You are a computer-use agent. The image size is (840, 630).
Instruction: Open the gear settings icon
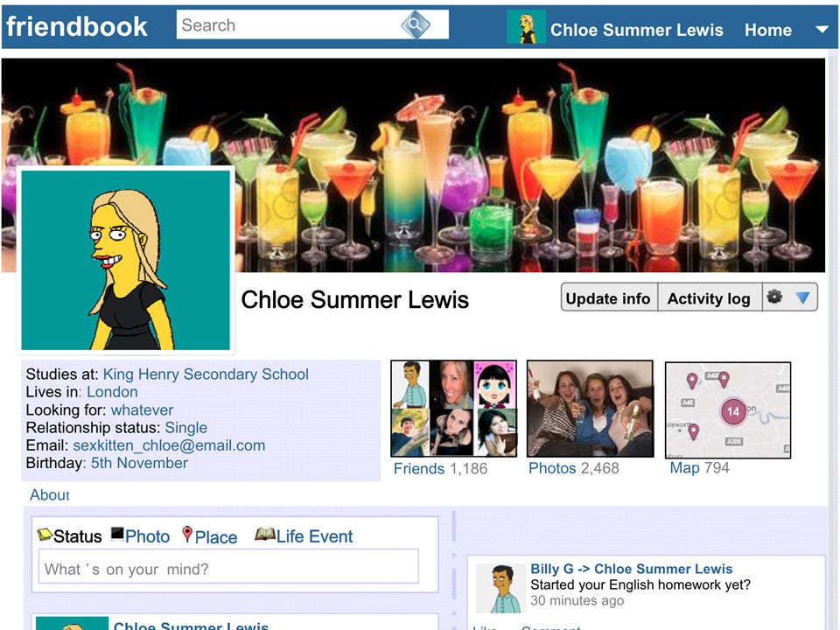(x=774, y=297)
